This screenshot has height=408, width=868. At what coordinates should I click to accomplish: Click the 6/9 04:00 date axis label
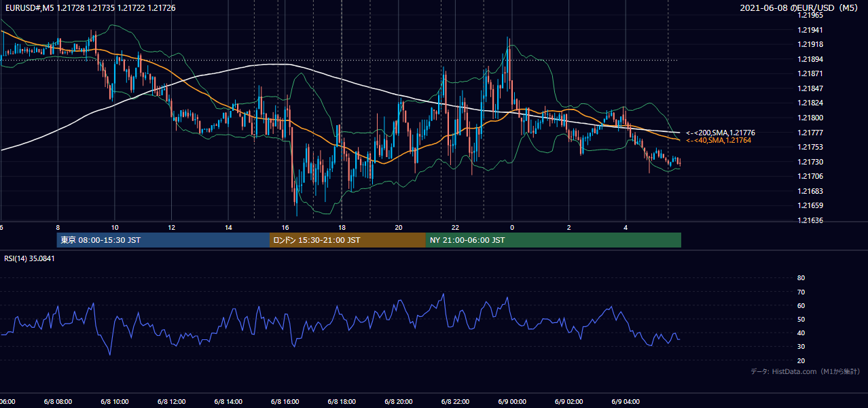coord(626,402)
